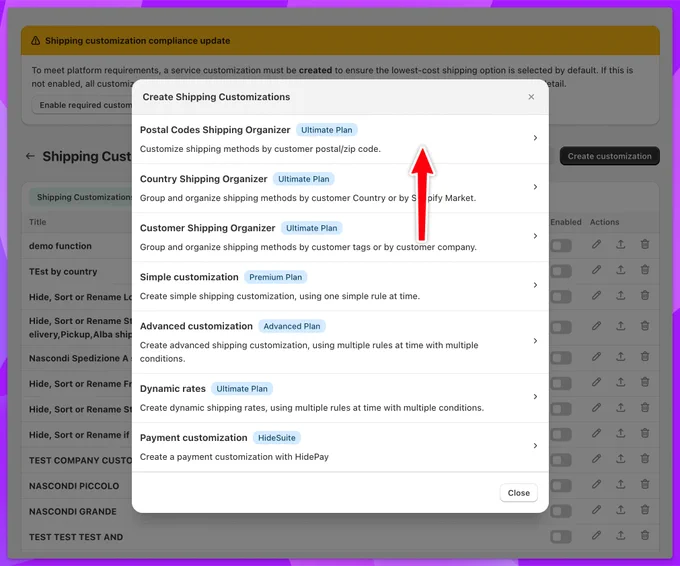Delete the TEST TEST TEST AND row
The image size is (680, 566).
[x=645, y=536]
